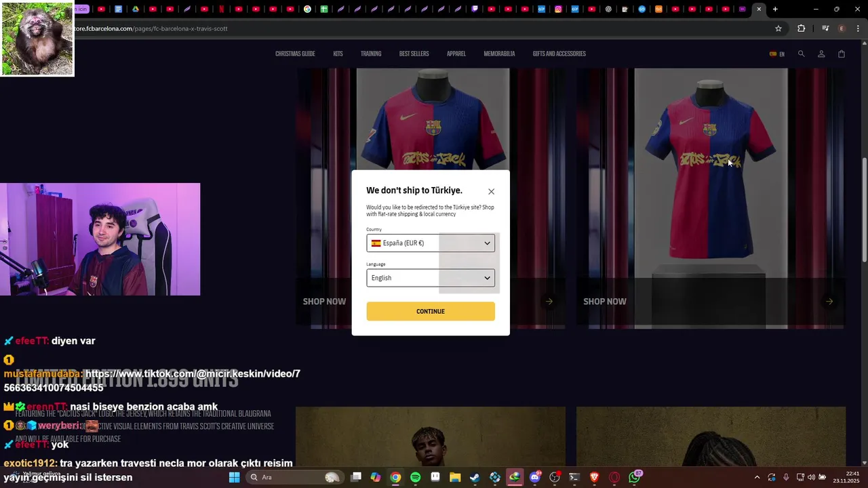Image resolution: width=868 pixels, height=488 pixels.
Task: Click the yellow CONTINUE button
Action: (431, 311)
